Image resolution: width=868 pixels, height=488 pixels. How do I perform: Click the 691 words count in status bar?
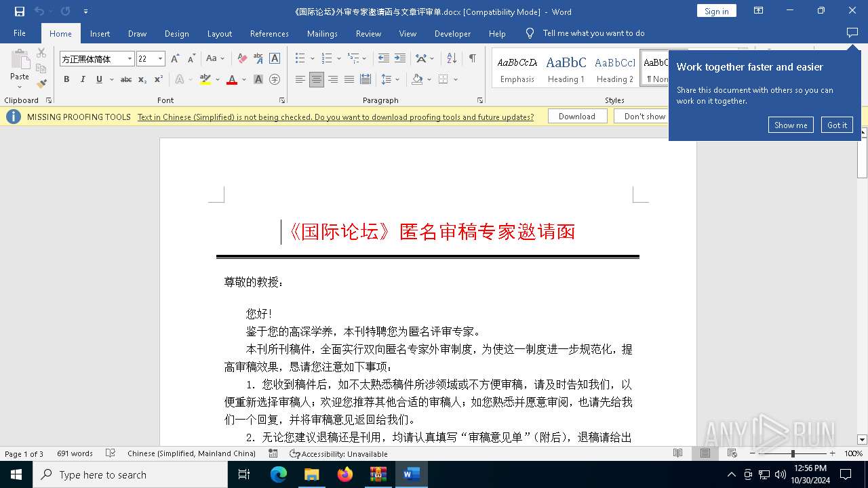[75, 453]
